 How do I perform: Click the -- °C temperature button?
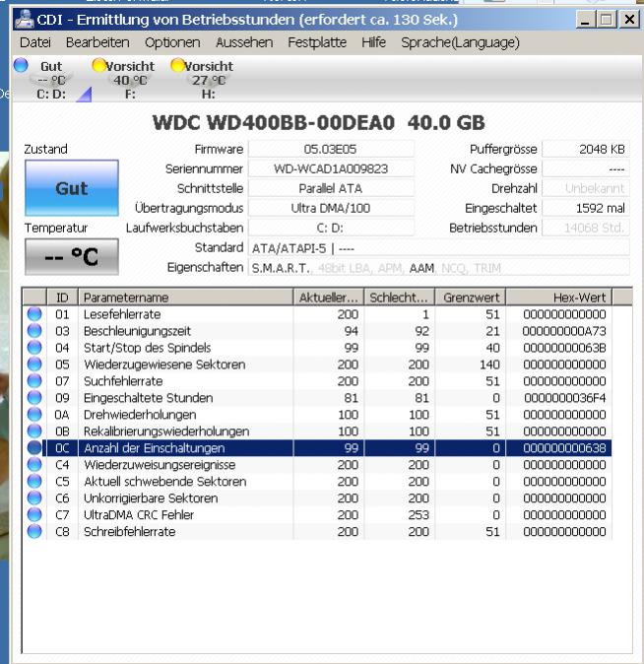coord(72,256)
